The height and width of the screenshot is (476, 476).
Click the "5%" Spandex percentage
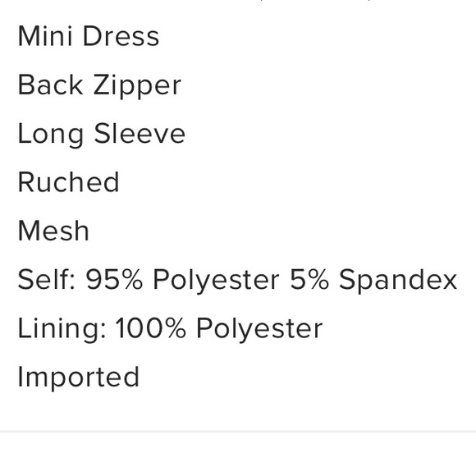309,280
